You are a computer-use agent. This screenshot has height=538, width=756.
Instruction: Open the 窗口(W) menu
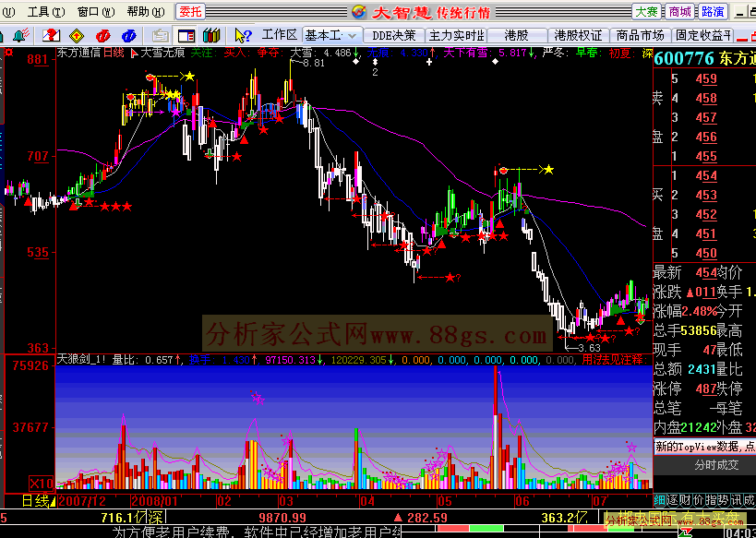(x=96, y=12)
